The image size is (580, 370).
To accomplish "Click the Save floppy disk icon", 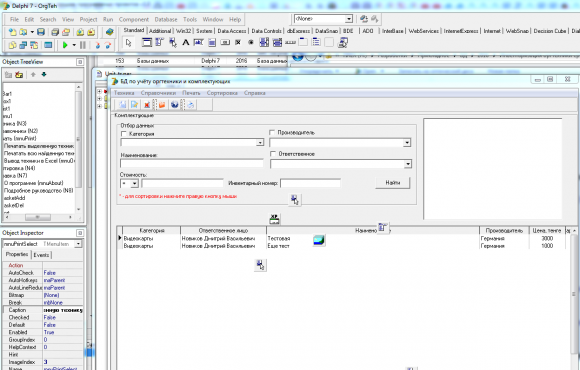I will 41,32.
